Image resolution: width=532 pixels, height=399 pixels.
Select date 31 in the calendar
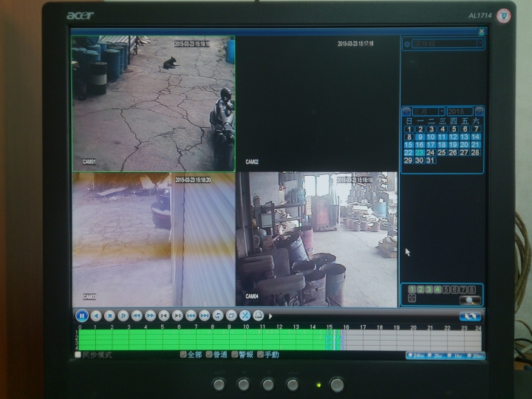(x=431, y=160)
